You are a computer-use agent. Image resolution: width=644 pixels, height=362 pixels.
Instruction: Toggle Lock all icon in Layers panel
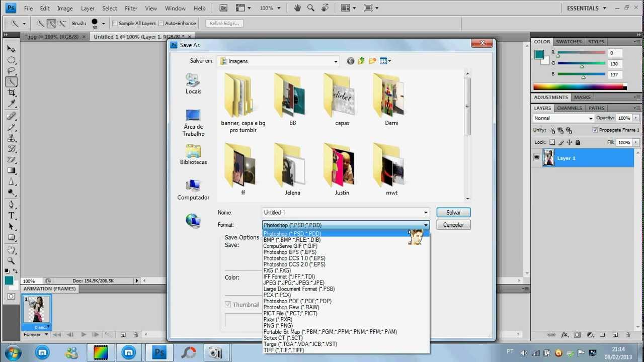pos(578,142)
